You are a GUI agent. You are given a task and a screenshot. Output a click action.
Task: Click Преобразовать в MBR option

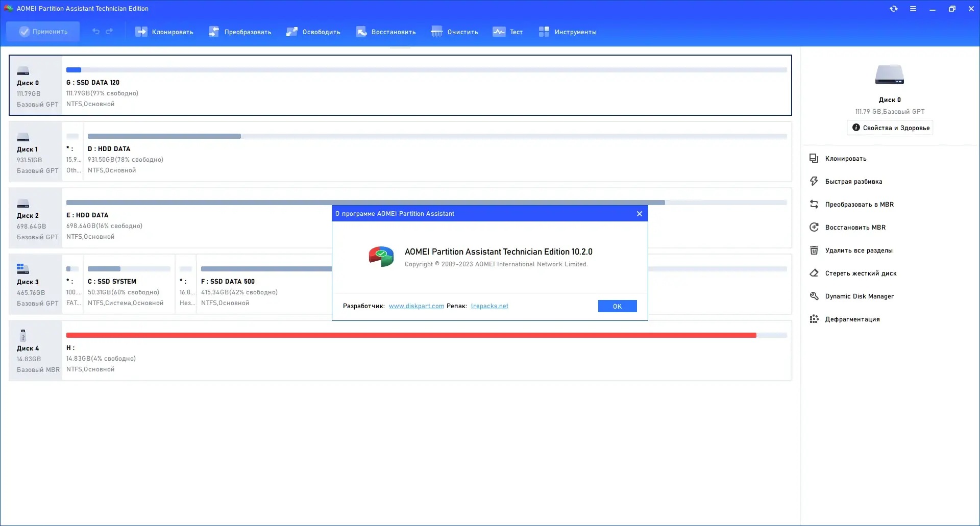pos(860,205)
